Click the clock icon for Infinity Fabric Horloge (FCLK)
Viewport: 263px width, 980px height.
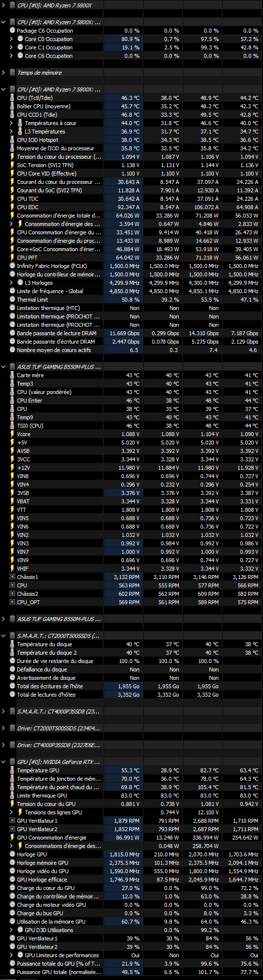point(12,266)
